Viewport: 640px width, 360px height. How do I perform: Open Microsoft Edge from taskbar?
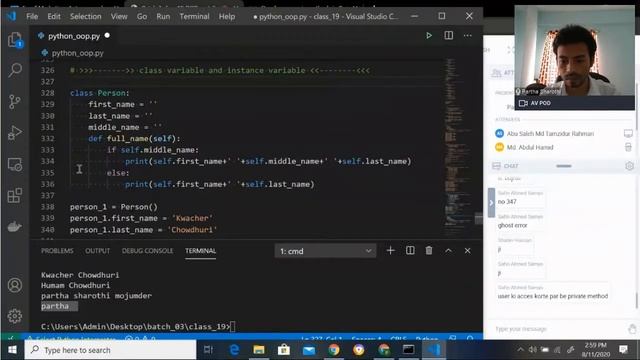coord(234,350)
